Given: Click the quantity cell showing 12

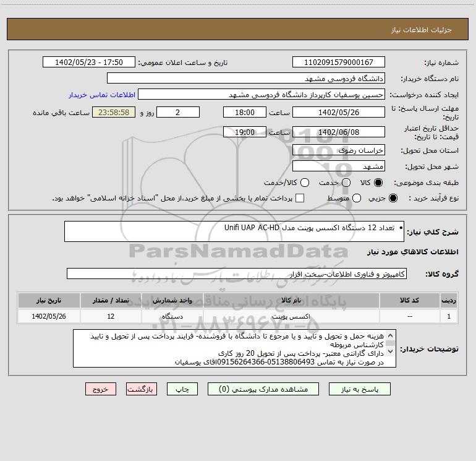Looking at the screenshot, I should 111,316.
